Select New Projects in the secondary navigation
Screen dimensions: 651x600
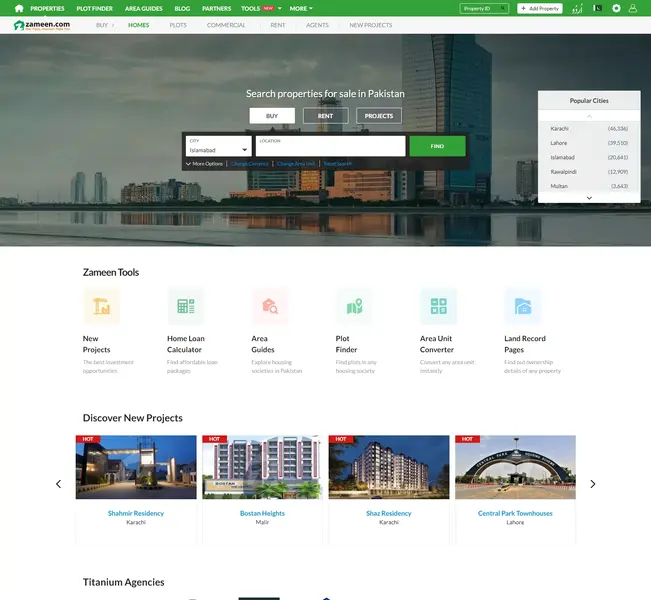pos(371,25)
